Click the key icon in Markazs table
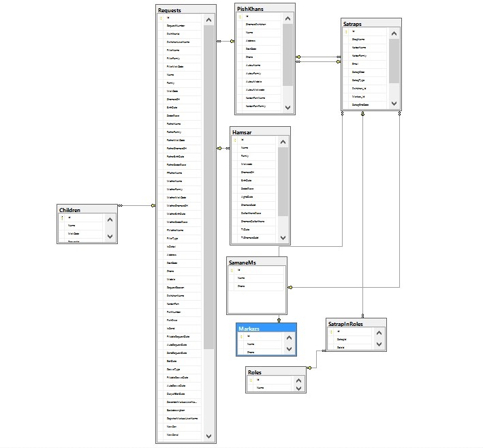The width and height of the screenshot is (483, 448). point(240,337)
